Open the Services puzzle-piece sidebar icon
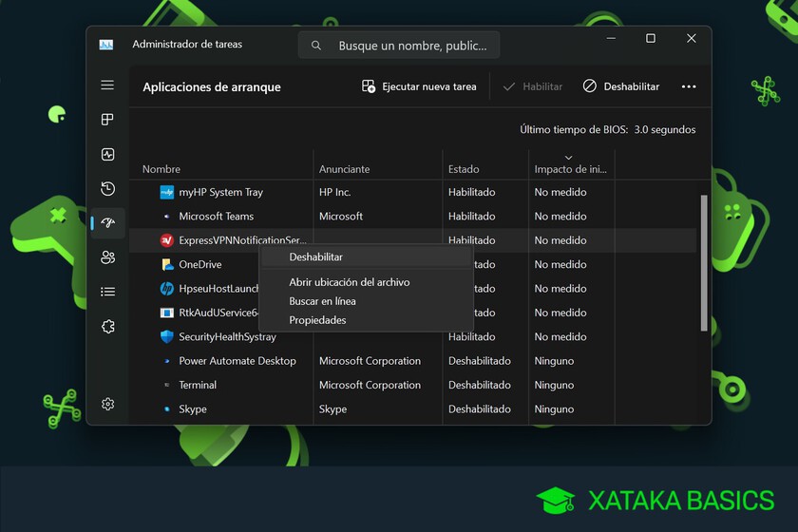The width and height of the screenshot is (798, 532). click(107, 327)
